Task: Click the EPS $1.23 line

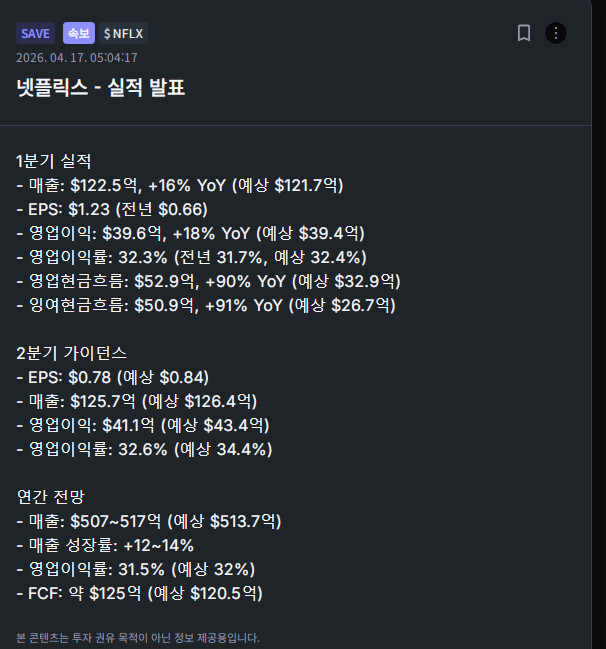Action: tap(112, 209)
